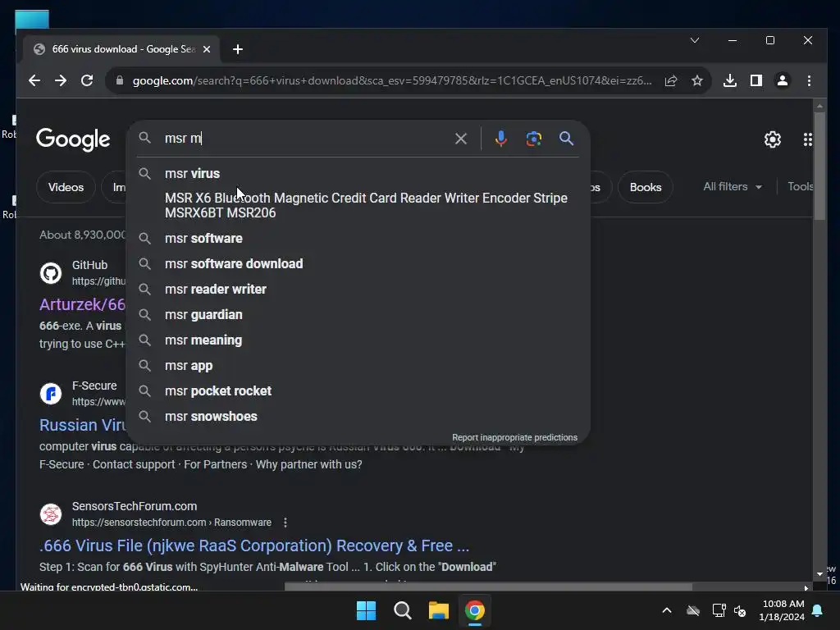
Task: Clear the Google search box text
Action: [x=461, y=139]
